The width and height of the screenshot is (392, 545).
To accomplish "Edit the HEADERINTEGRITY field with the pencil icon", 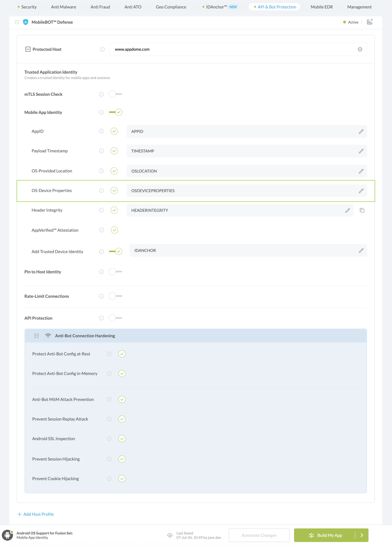I will 348,210.
